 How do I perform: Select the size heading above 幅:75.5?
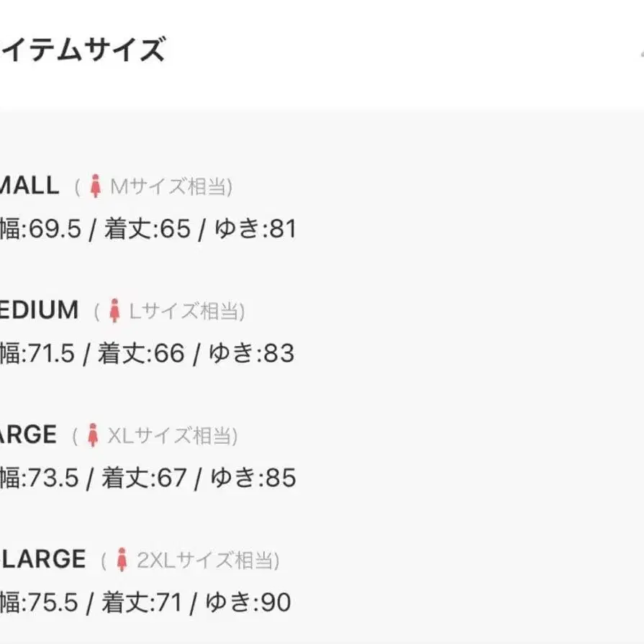[x=42, y=559]
